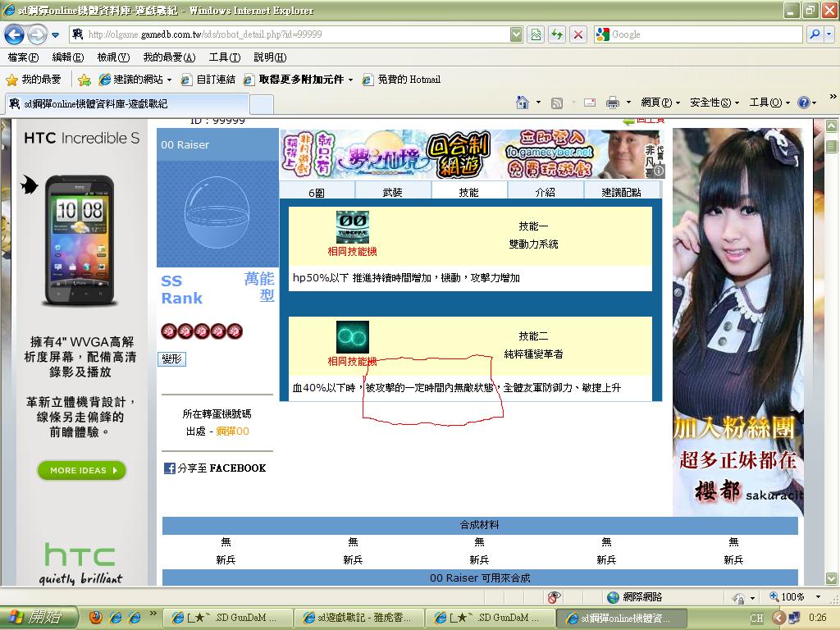Click 相同技能機 link under skill two

point(353,362)
